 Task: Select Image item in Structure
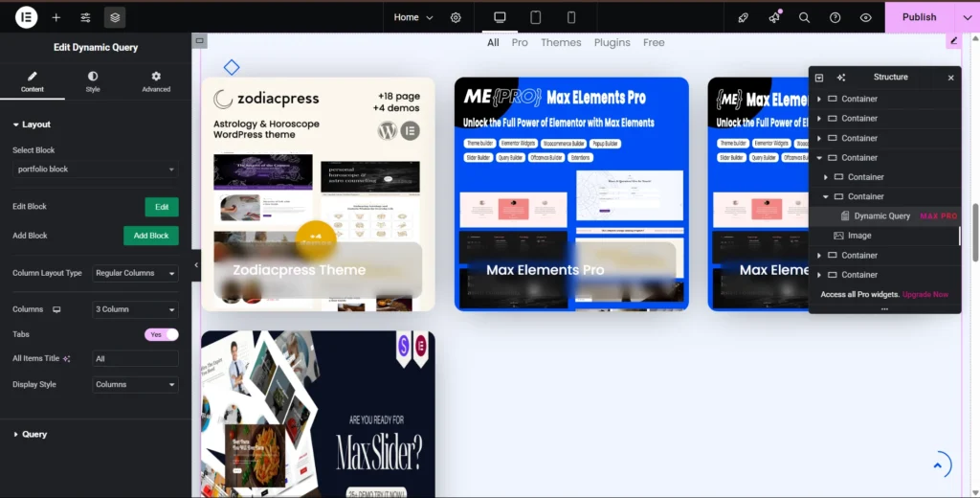coord(885,236)
